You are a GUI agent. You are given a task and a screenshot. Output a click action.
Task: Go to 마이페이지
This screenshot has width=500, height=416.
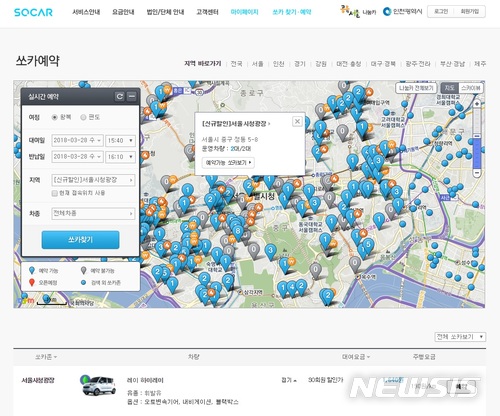point(244,12)
